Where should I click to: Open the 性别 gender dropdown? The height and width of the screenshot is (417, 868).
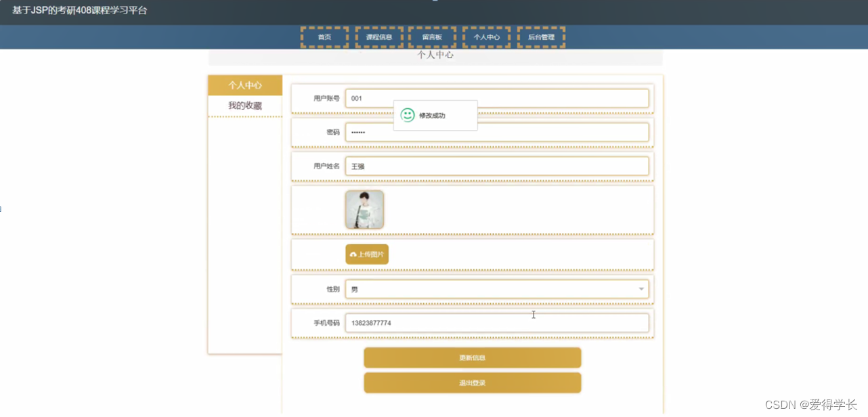[640, 288]
